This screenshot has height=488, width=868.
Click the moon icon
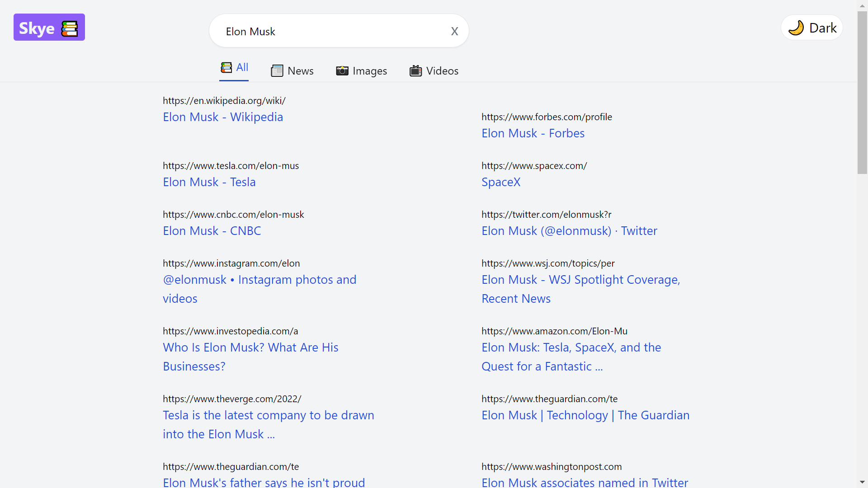(796, 28)
